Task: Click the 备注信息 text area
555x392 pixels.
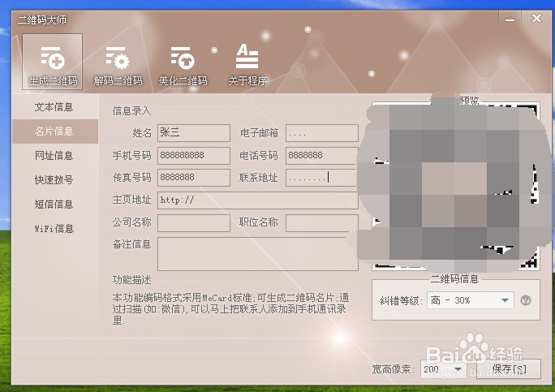Action: pyautogui.click(x=258, y=254)
